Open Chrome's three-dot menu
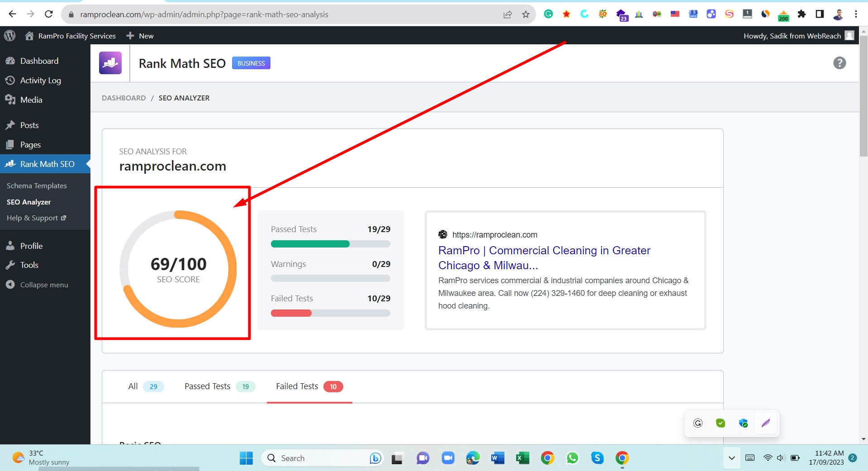The width and height of the screenshot is (868, 471). (856, 14)
